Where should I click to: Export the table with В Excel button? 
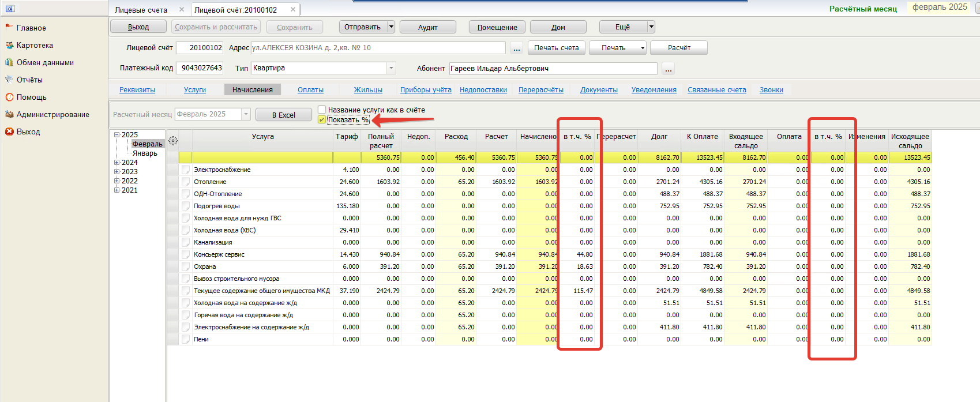pyautogui.click(x=284, y=115)
